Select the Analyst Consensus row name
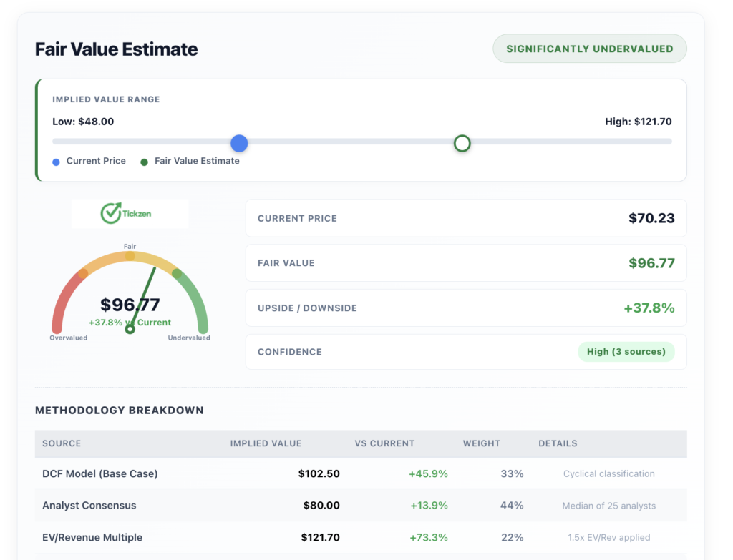733x560 pixels. click(89, 506)
